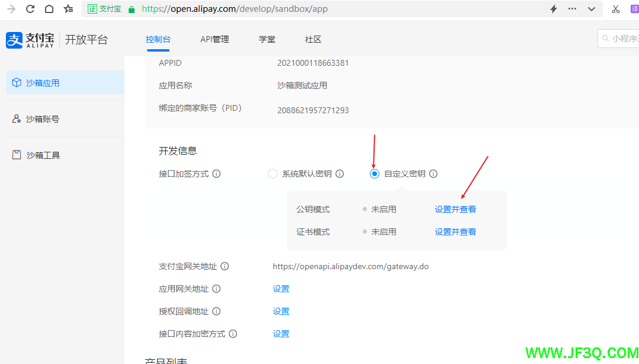Click the browser home icon

click(x=49, y=9)
